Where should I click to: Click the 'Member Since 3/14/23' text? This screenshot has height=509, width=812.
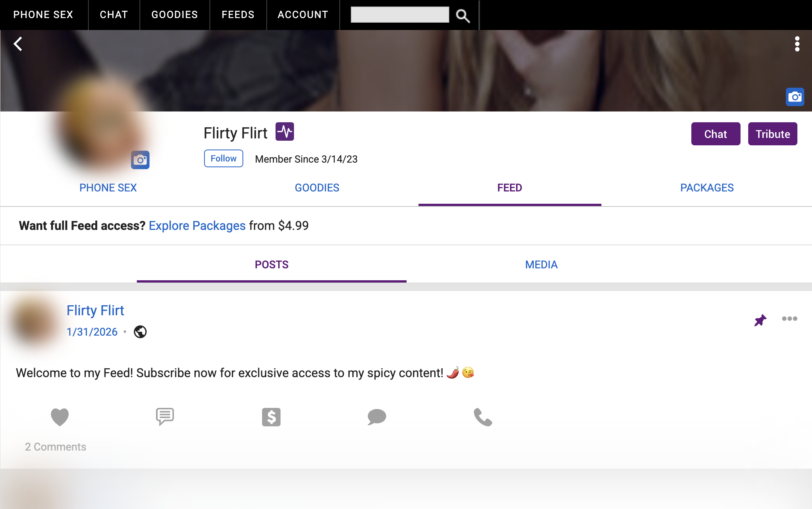[x=306, y=159]
